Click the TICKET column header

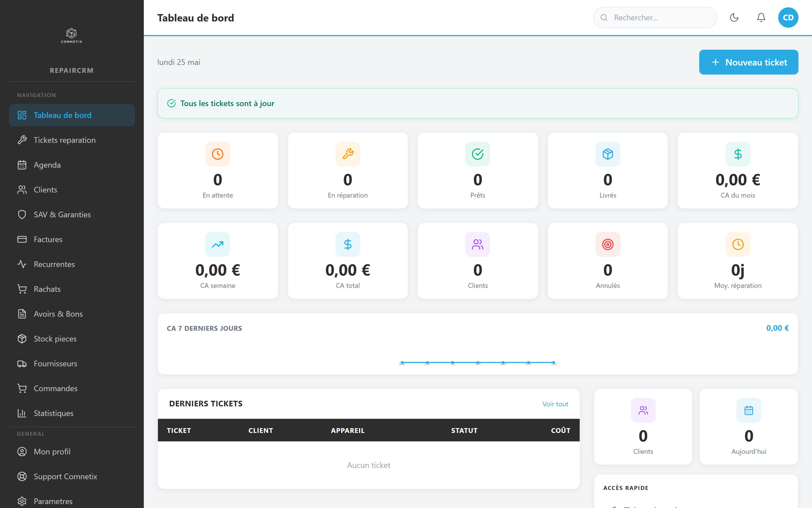179,430
